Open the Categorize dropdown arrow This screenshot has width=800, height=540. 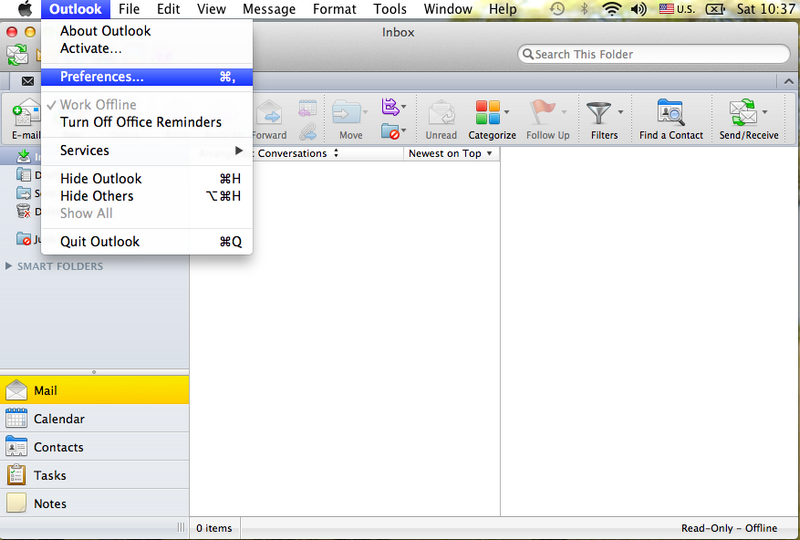(x=507, y=112)
